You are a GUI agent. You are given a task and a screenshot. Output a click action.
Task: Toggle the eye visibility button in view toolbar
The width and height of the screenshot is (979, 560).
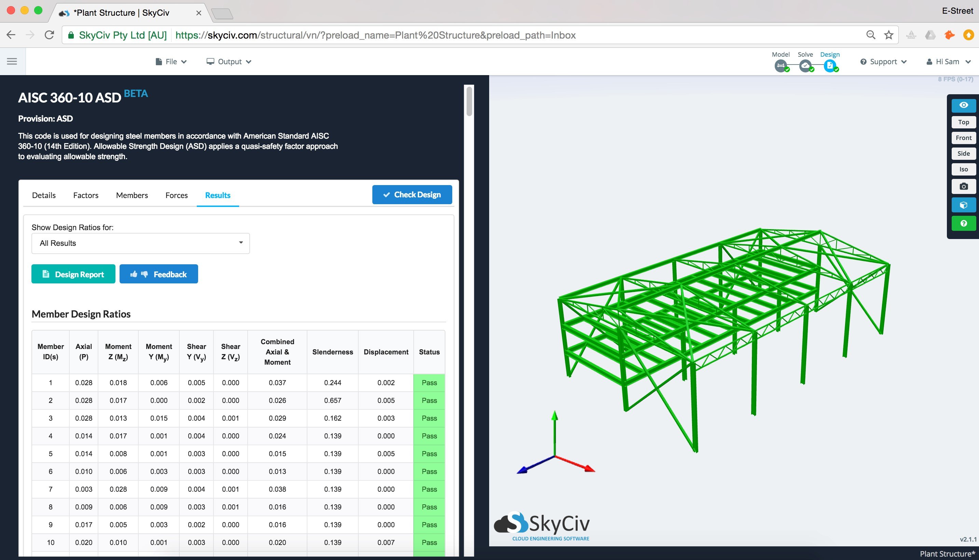coord(963,106)
